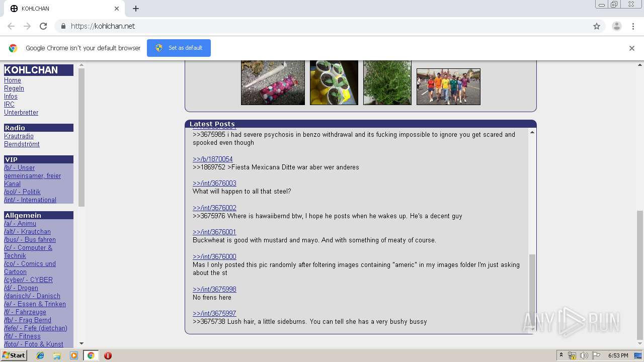
Task: Click the Set as default button
Action: [x=179, y=48]
